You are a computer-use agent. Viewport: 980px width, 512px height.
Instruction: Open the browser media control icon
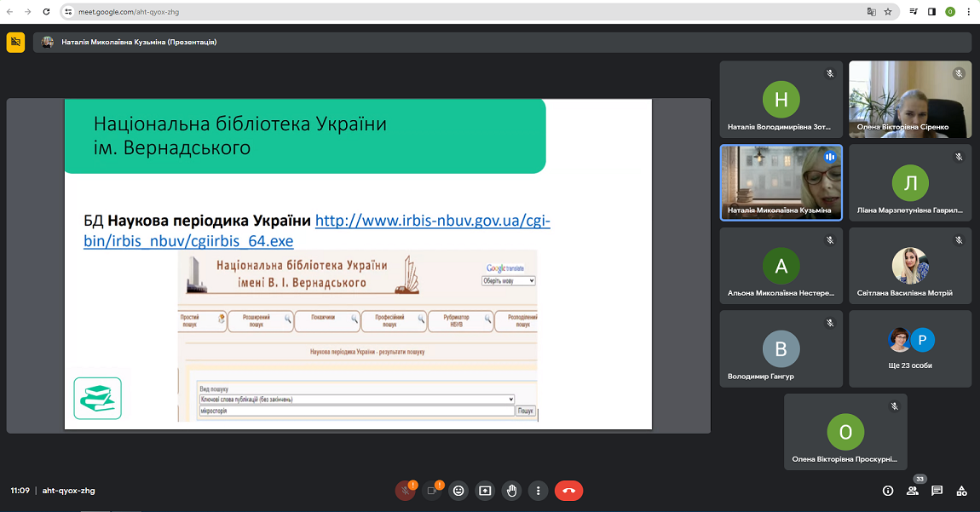[x=914, y=12]
